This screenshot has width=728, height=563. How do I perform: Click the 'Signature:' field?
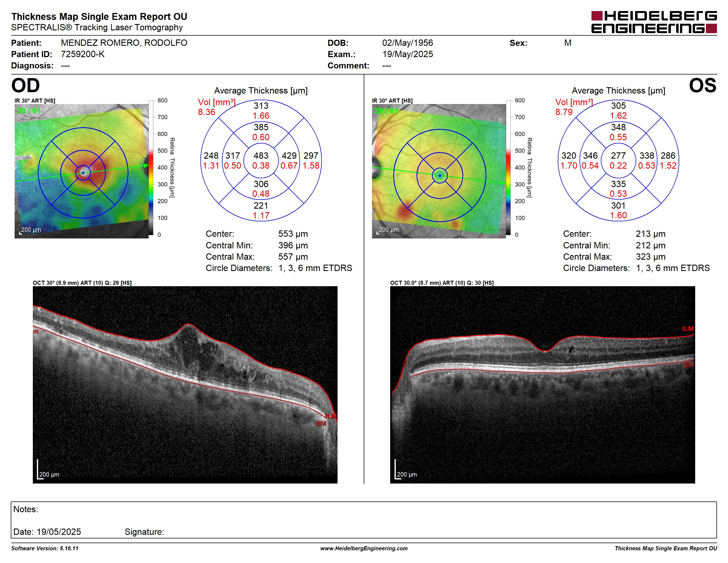coord(144,532)
